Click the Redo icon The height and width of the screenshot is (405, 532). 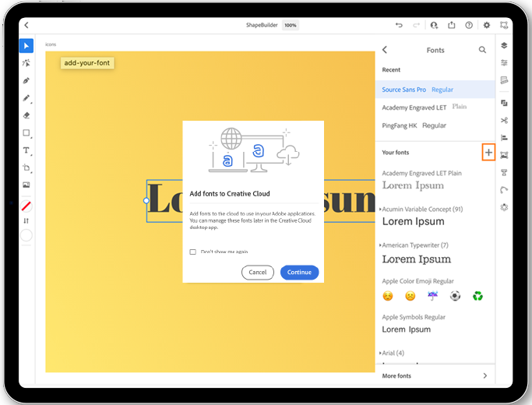416,25
